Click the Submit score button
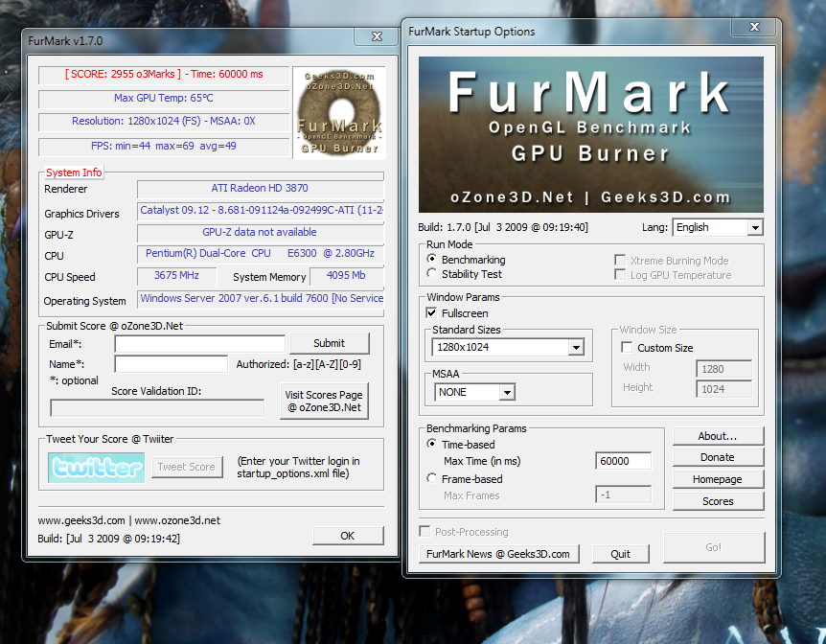Screen dimensions: 826x644 [x=330, y=344]
